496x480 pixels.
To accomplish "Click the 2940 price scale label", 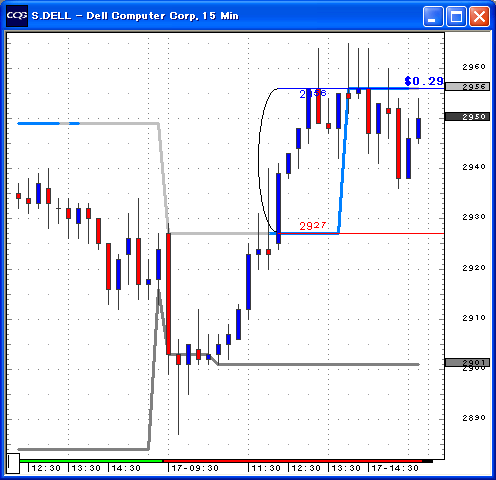I will pos(474,167).
